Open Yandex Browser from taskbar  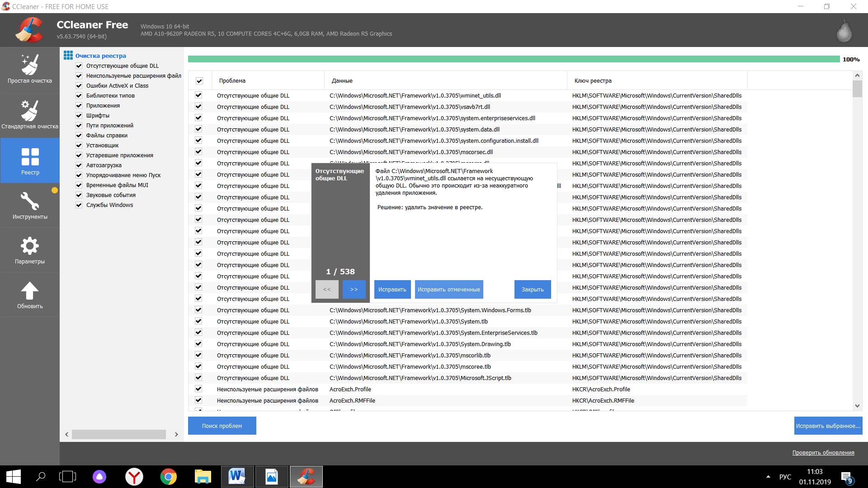[x=134, y=477]
